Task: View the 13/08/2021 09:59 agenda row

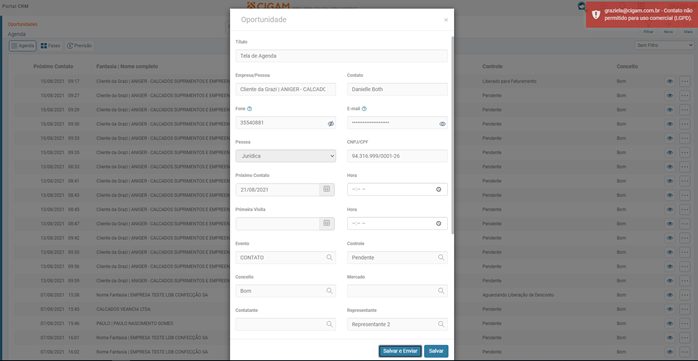Action: (x=670, y=281)
